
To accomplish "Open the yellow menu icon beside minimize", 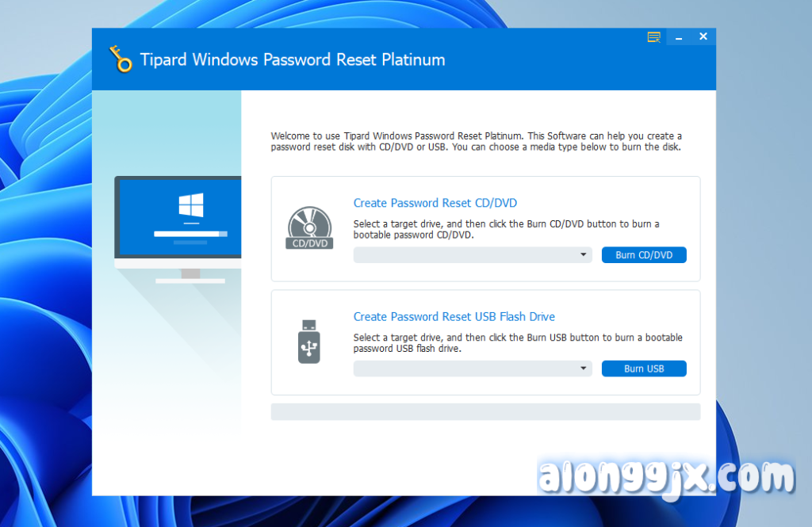I will 653,37.
